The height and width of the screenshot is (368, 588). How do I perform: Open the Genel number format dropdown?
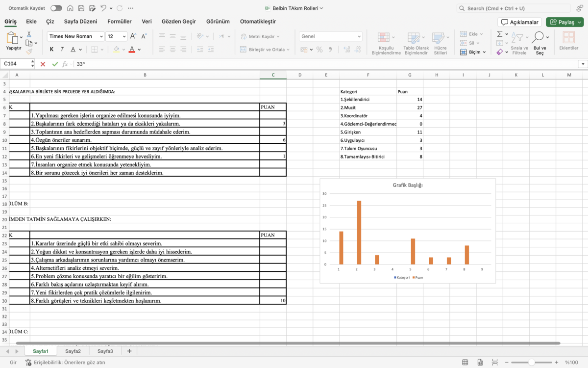click(x=359, y=36)
